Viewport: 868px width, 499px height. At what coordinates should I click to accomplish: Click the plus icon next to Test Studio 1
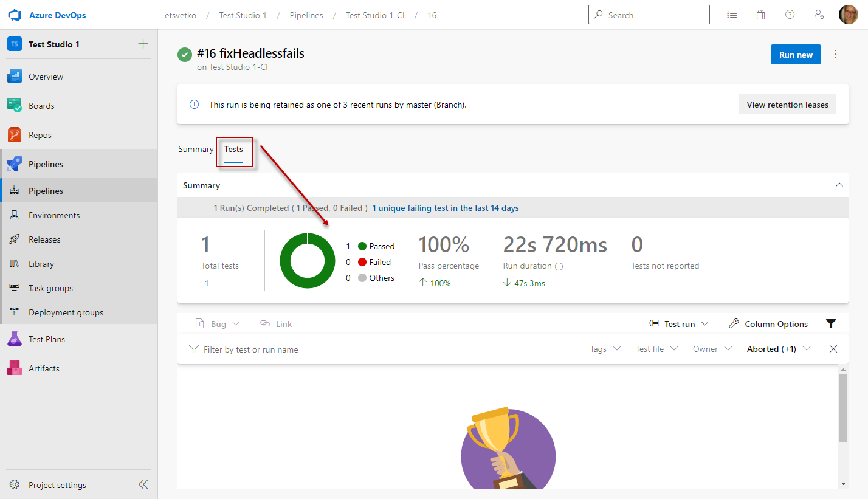click(x=143, y=44)
